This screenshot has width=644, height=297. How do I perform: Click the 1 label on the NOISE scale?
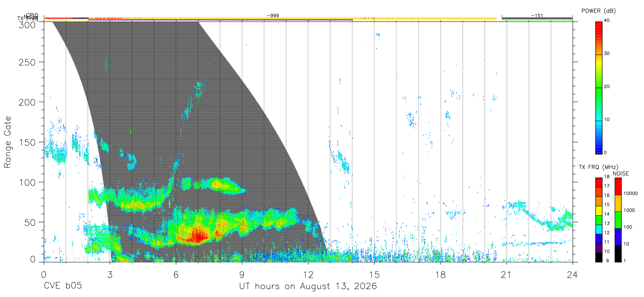point(625,260)
